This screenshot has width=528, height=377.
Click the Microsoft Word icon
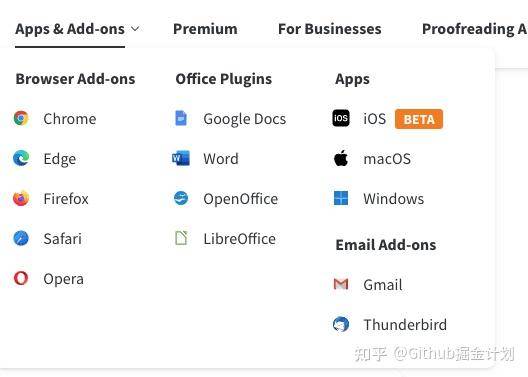[181, 158]
